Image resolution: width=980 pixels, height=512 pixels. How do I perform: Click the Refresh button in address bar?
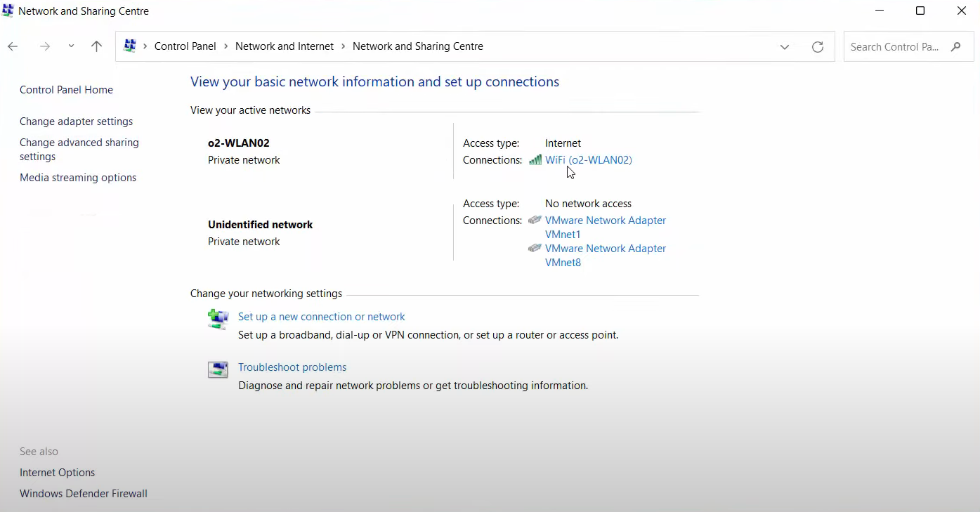click(817, 47)
